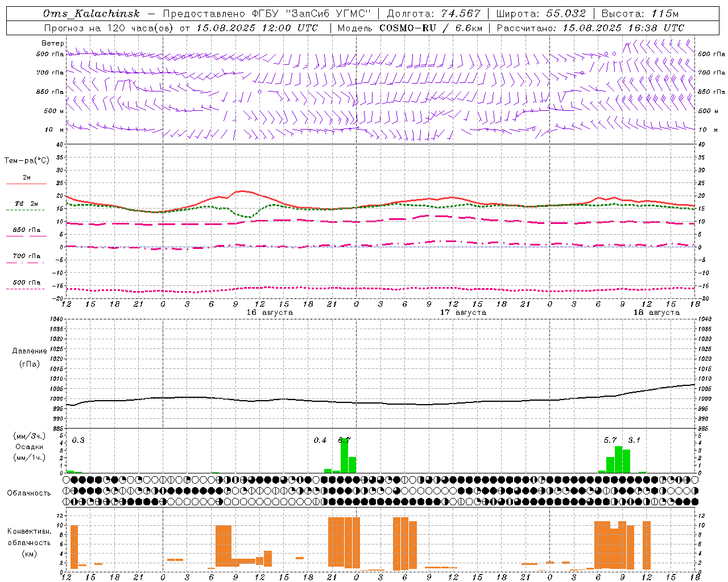
Task: Click the 'Осадки' precipitation label
Action: [x=30, y=447]
